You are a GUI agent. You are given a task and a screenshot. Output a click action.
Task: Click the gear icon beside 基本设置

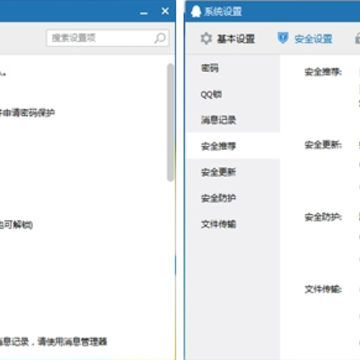(206, 39)
